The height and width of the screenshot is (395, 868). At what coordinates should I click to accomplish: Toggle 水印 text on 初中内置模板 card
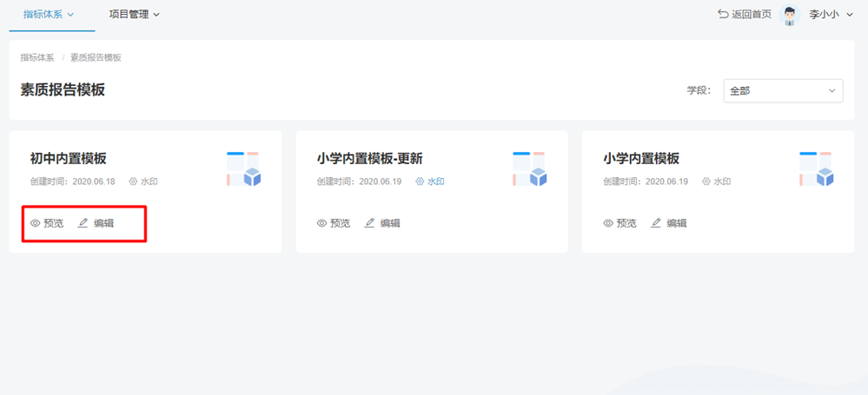pos(149,181)
